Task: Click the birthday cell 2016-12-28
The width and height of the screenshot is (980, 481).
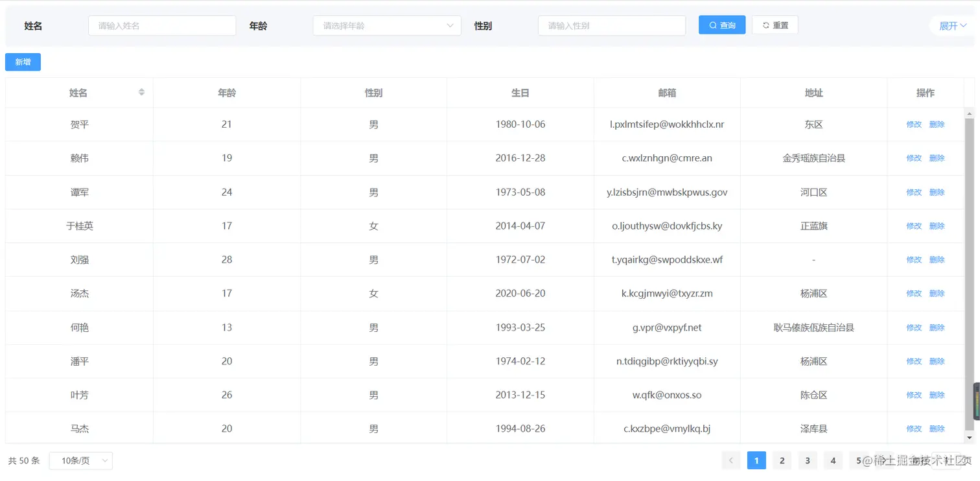Action: [x=520, y=158]
